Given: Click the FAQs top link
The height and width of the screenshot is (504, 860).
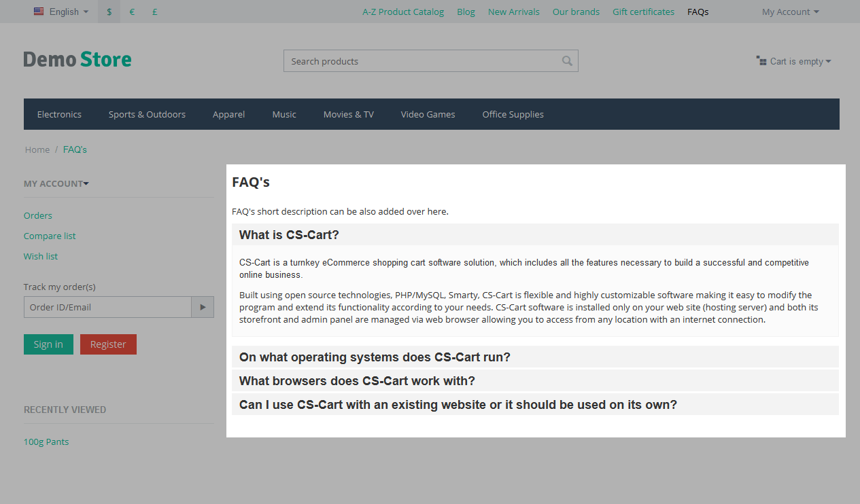Looking at the screenshot, I should (x=698, y=12).
